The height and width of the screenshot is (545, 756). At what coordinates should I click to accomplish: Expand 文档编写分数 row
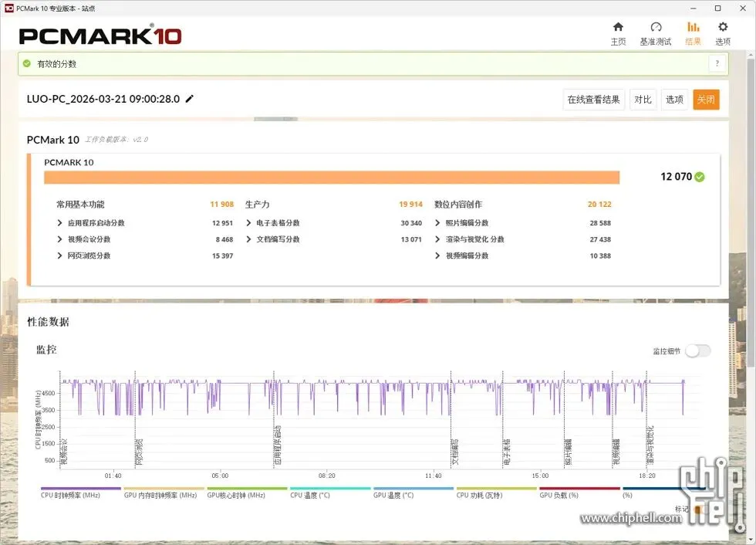point(248,239)
